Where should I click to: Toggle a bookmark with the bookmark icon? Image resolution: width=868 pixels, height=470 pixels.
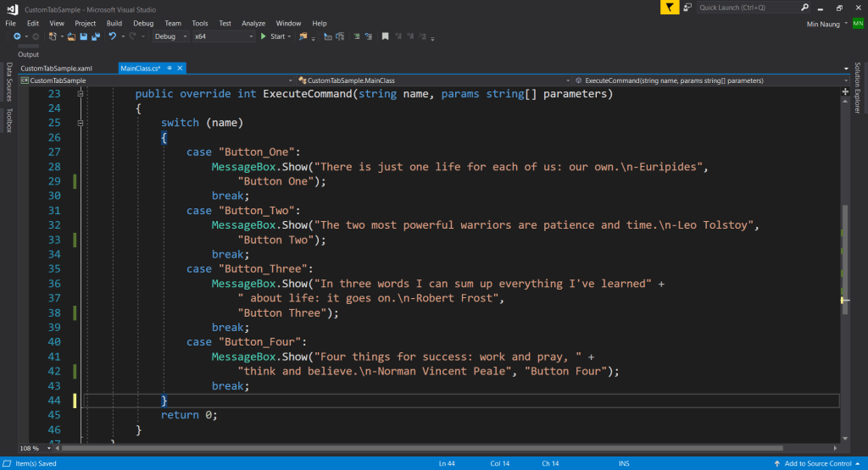click(385, 36)
